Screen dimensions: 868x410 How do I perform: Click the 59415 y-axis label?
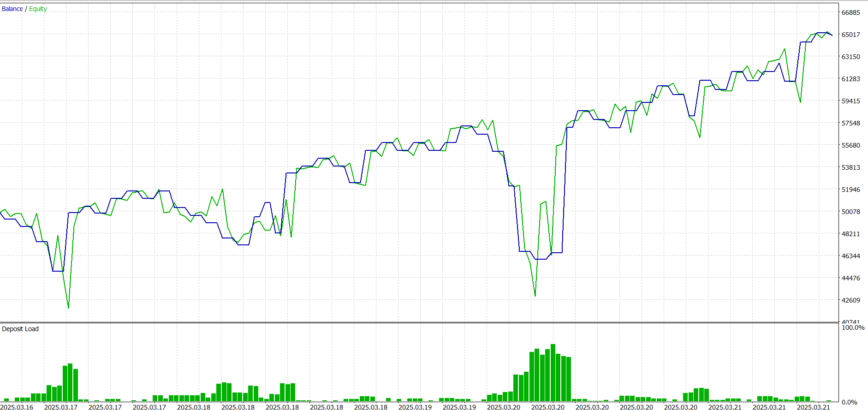[x=850, y=101]
